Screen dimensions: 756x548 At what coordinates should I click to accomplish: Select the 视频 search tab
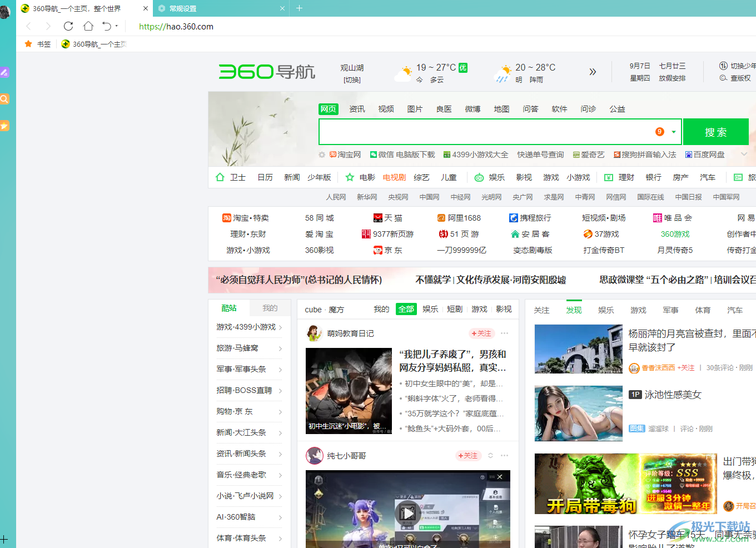pyautogui.click(x=386, y=109)
